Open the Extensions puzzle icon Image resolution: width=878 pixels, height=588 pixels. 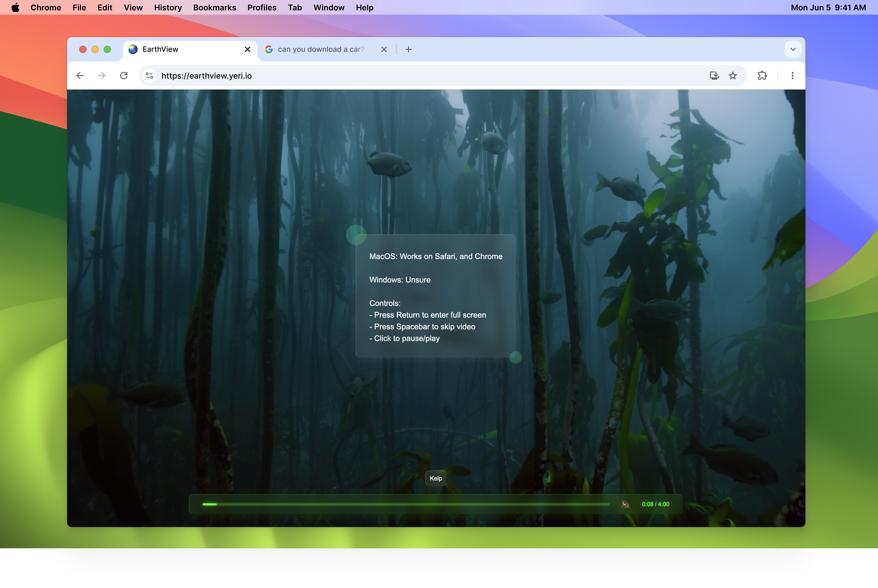(x=762, y=76)
